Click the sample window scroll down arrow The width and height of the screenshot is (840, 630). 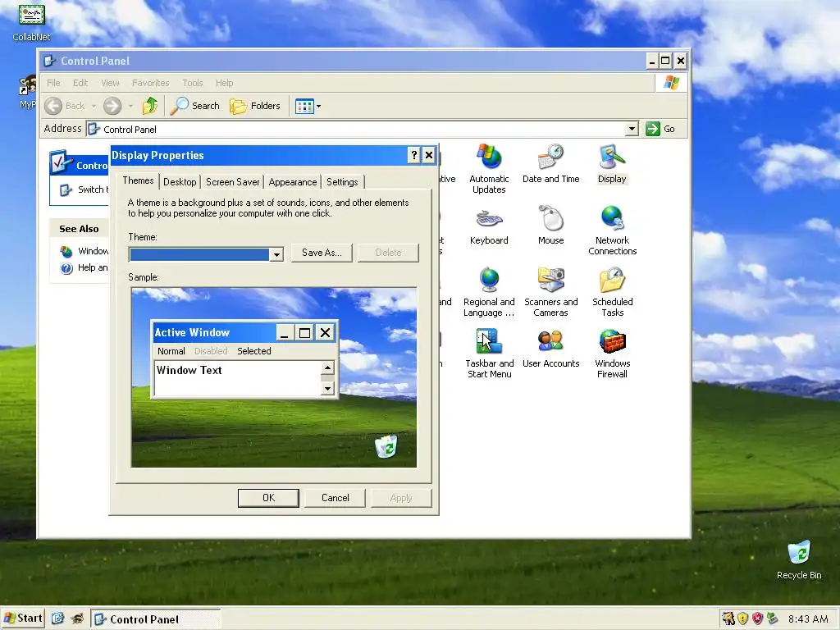coord(327,388)
